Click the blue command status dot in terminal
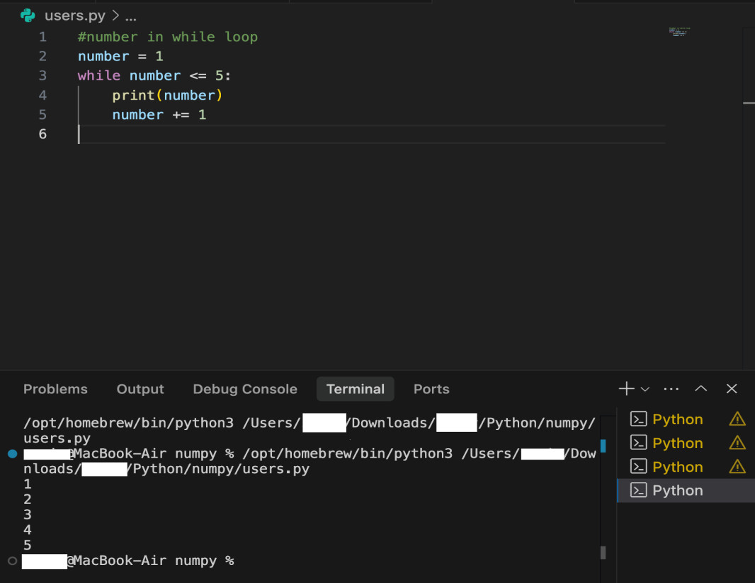 (12, 454)
